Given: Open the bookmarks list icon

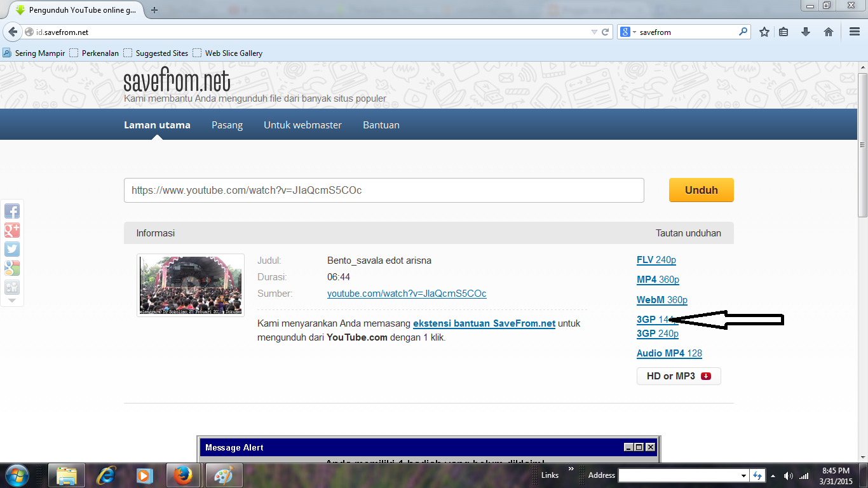Looking at the screenshot, I should tap(783, 32).
